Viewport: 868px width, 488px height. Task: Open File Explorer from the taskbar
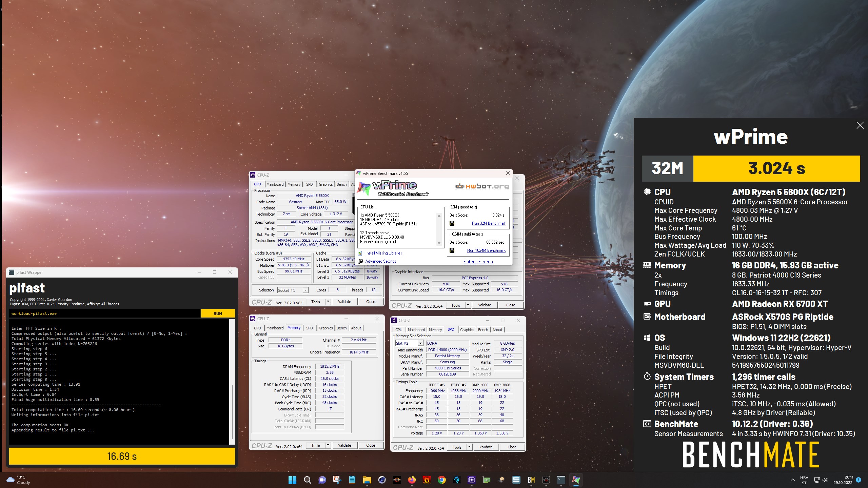click(x=367, y=480)
